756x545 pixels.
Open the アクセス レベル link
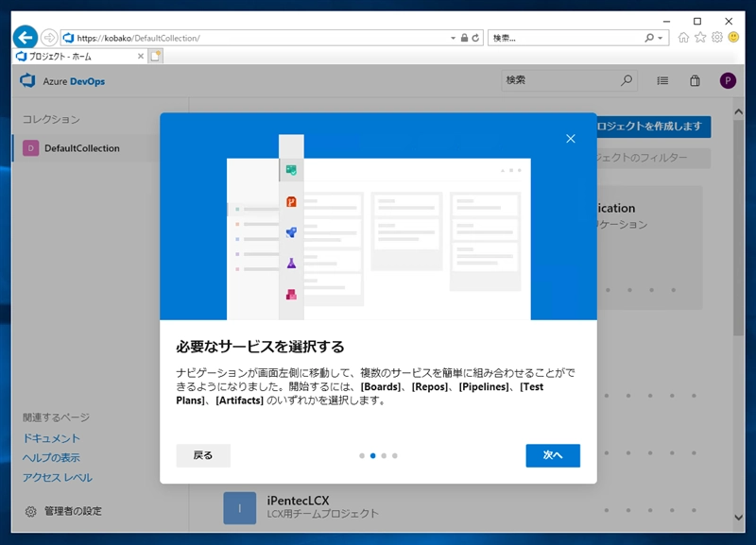tap(58, 477)
